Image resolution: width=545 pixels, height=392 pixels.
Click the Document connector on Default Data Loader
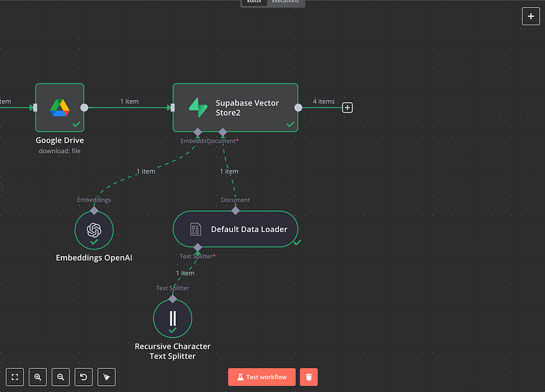coord(235,211)
